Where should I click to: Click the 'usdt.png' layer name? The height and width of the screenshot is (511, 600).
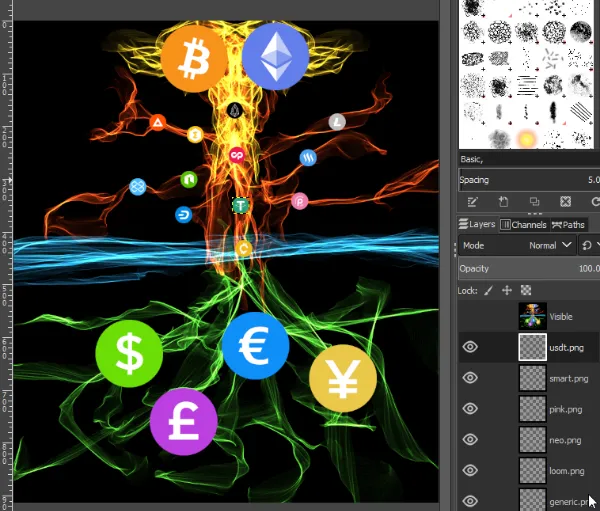pyautogui.click(x=567, y=348)
